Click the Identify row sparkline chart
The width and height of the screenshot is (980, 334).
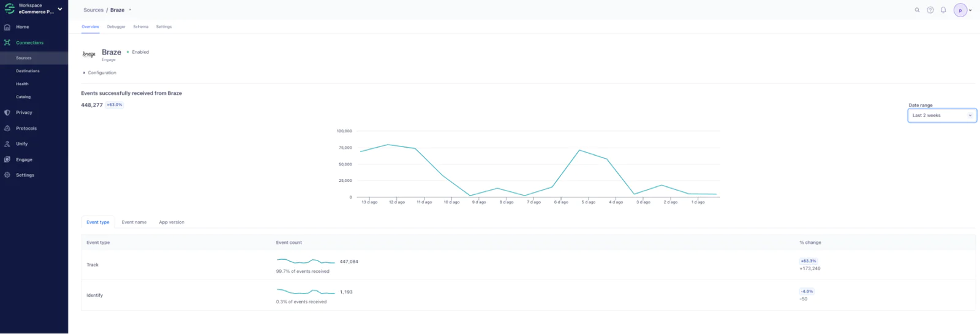306,292
